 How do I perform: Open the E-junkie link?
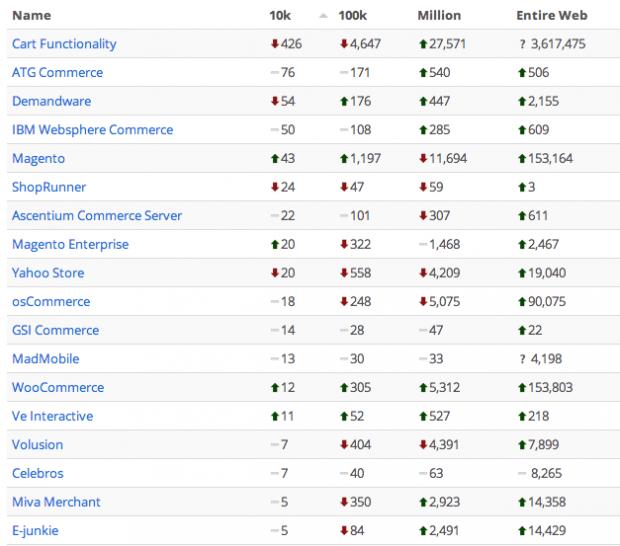35,530
